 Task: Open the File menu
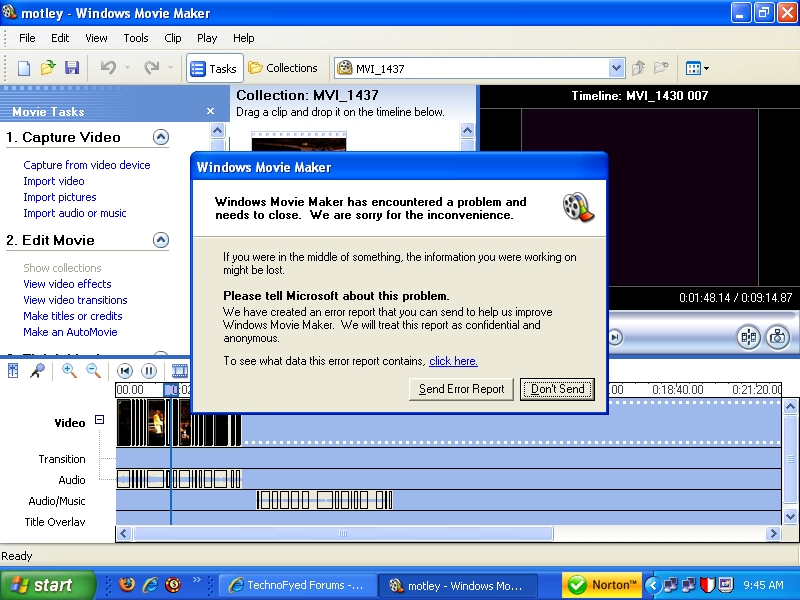[27, 38]
